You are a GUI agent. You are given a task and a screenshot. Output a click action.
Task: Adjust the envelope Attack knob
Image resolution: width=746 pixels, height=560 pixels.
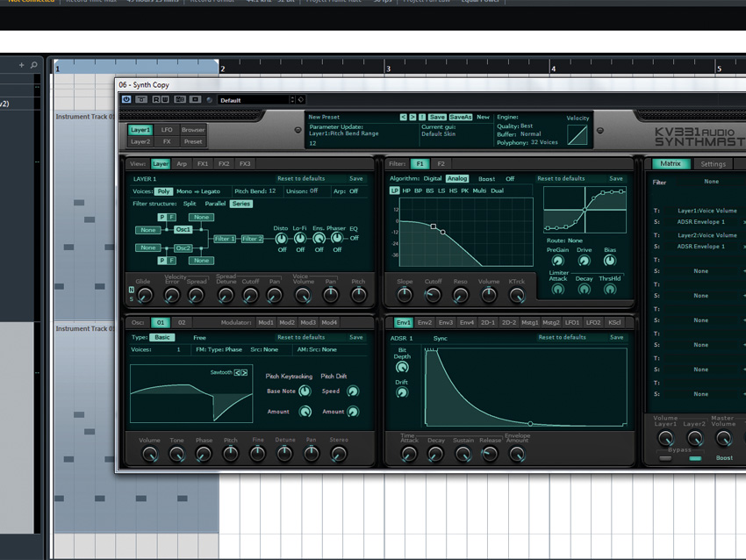(409, 454)
